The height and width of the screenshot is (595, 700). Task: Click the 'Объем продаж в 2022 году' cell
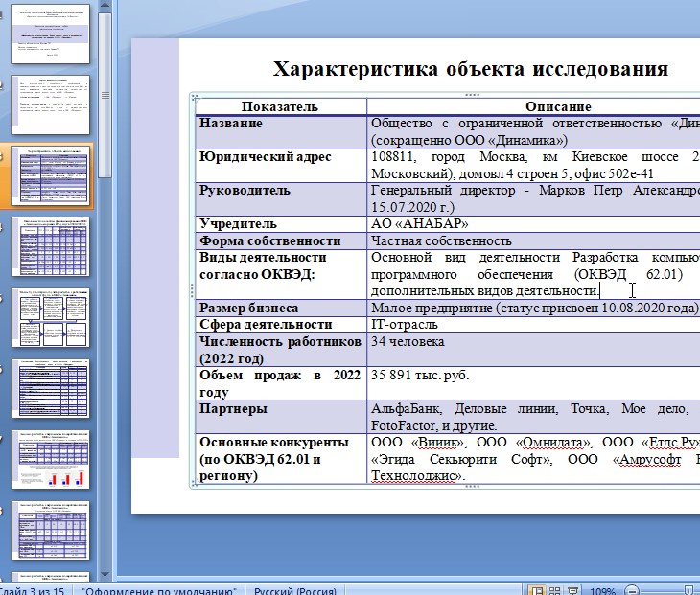(x=281, y=383)
